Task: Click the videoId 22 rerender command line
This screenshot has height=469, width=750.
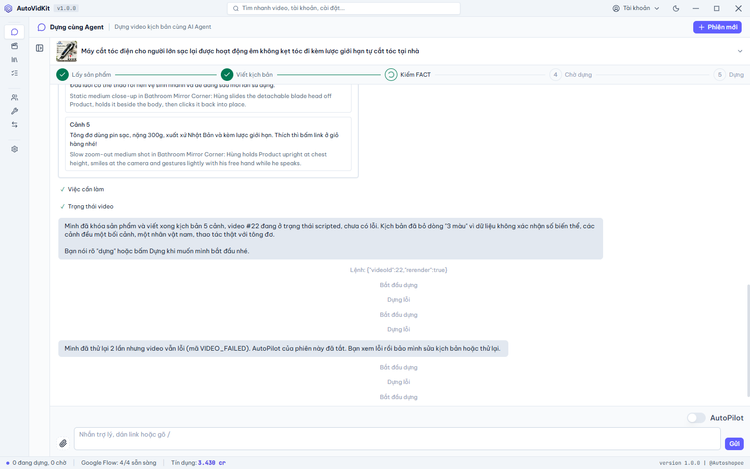Action: (398, 270)
